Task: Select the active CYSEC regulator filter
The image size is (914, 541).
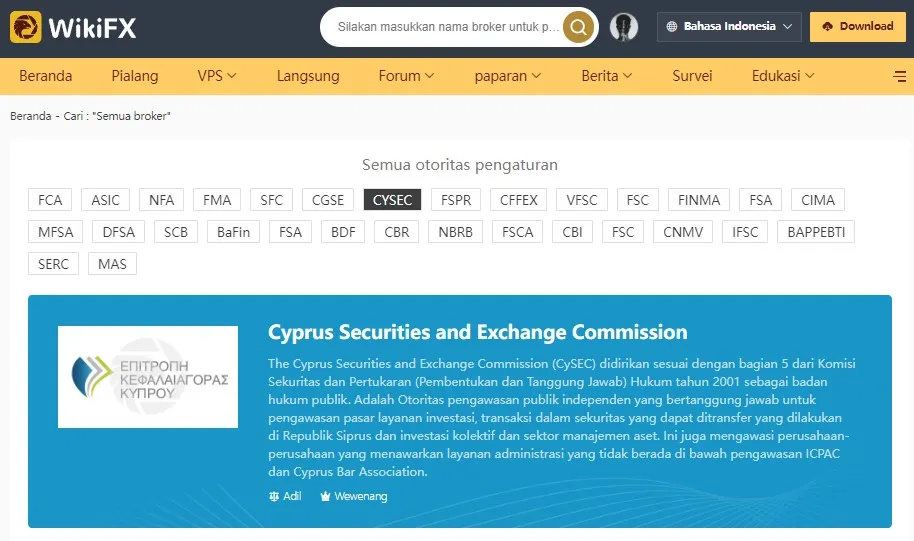Action: click(x=392, y=200)
